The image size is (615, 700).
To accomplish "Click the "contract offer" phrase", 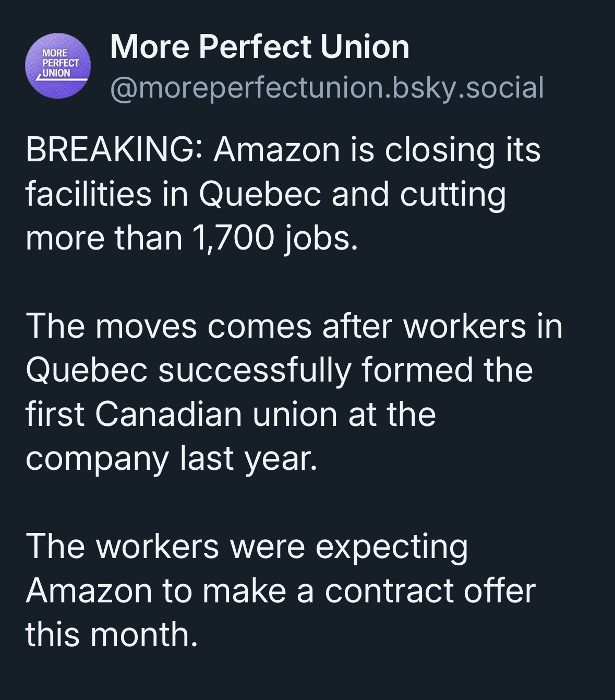I will [430, 591].
